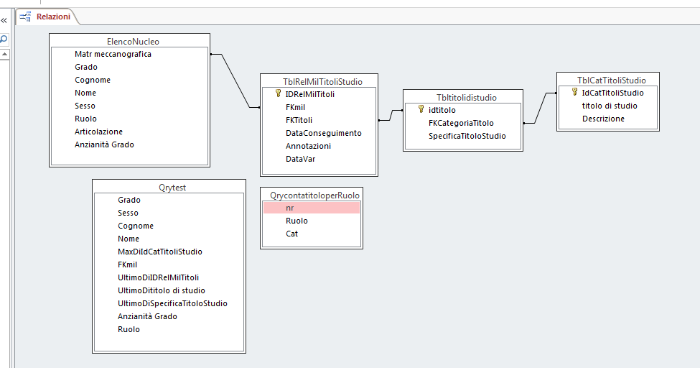Viewport: 700px width, 368px height.
Task: Select the DataConseguimento field
Action: 324,133
